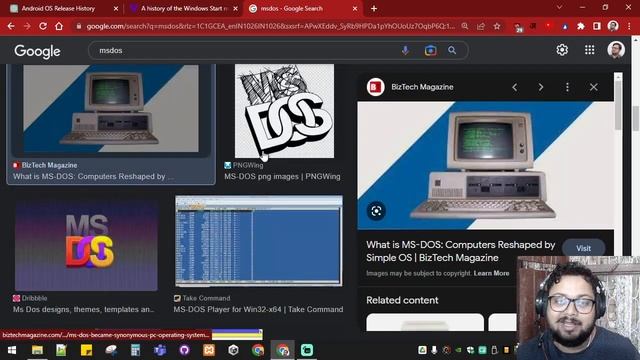Open 'Ms Dos designs, themes' Dribbble link
The image size is (640, 360).
(x=84, y=309)
